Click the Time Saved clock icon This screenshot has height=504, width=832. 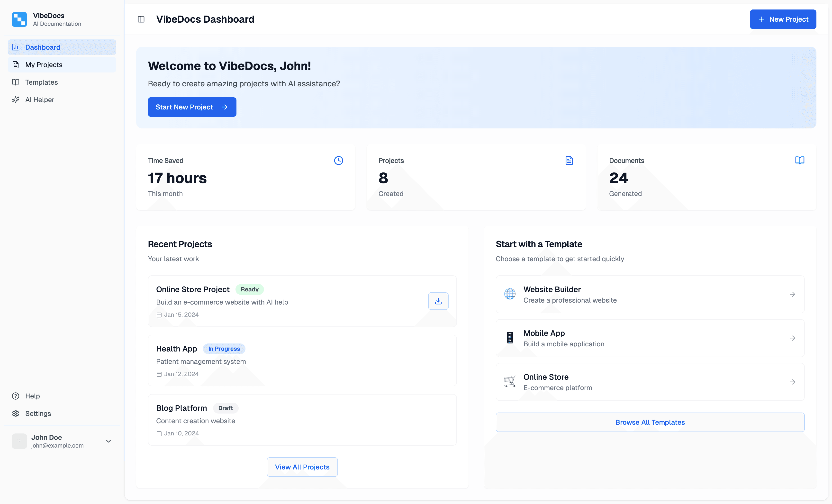(339, 160)
